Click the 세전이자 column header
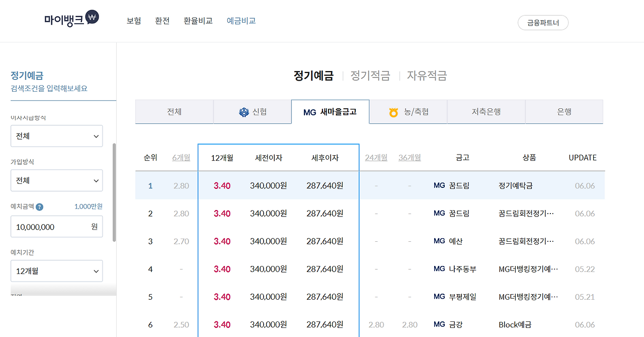Screen dimensions: 644x337 pos(269,158)
